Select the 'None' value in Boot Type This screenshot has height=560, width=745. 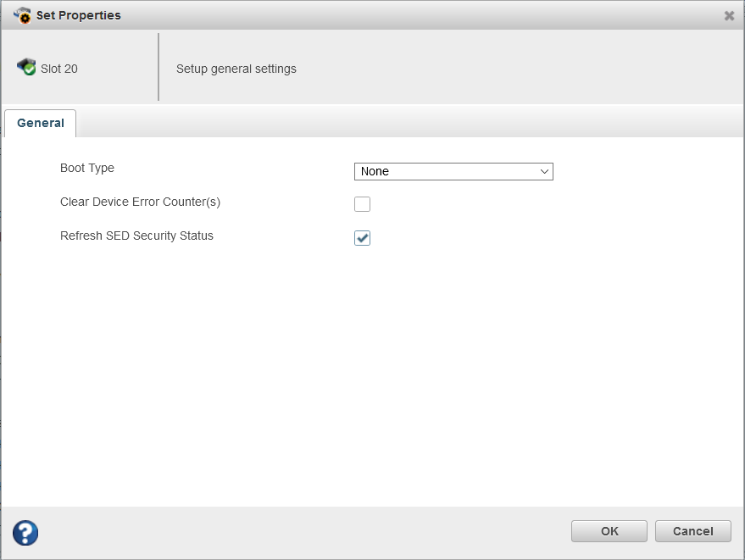click(x=375, y=171)
